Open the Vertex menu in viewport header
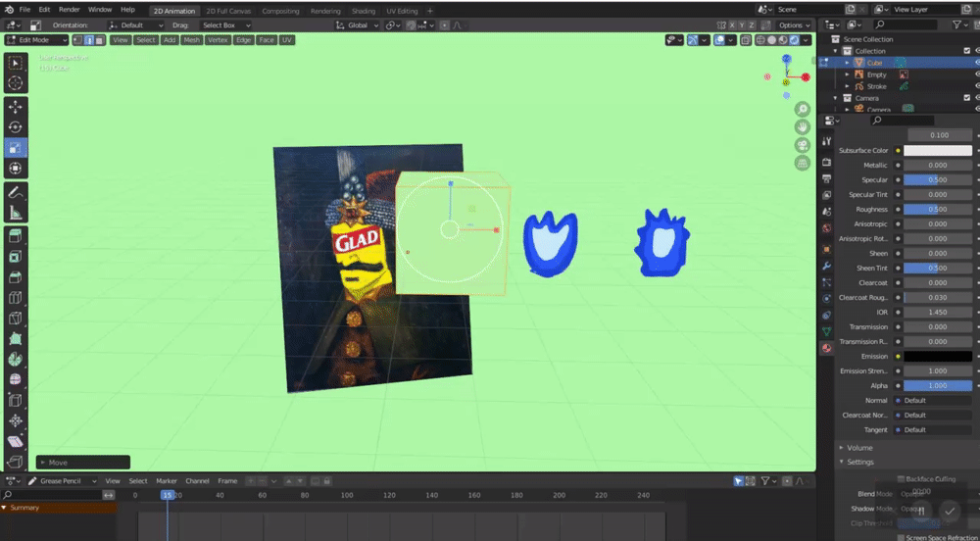Viewport: 980px width, 541px height. pyautogui.click(x=218, y=40)
